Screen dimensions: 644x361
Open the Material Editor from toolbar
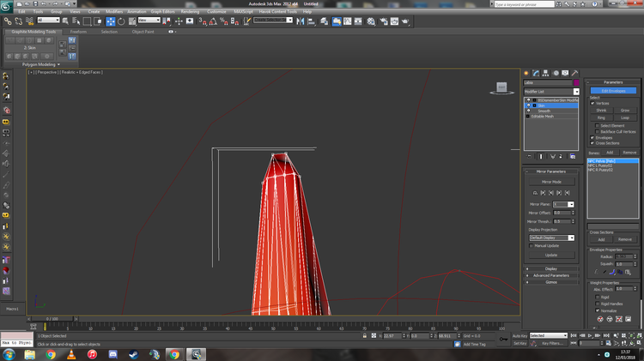[x=371, y=21]
